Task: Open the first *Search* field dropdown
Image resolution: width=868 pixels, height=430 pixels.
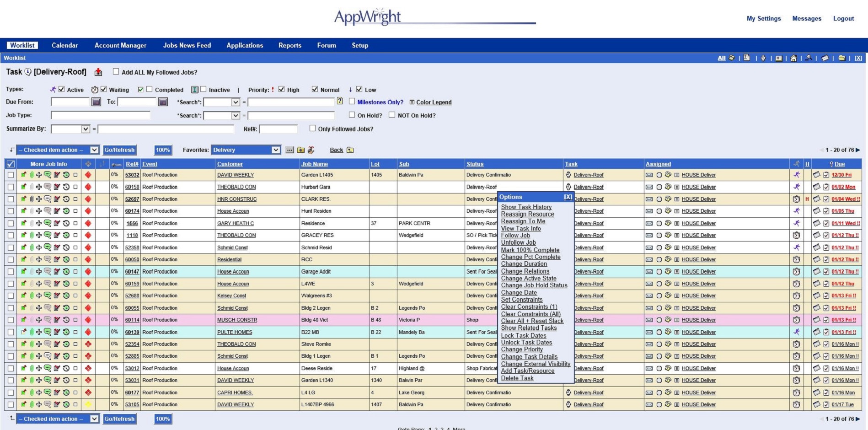Action: click(x=222, y=102)
